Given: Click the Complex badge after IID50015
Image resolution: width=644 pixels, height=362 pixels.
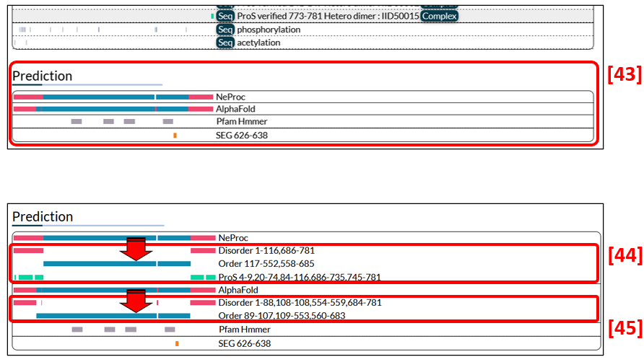Looking at the screenshot, I should [x=440, y=16].
